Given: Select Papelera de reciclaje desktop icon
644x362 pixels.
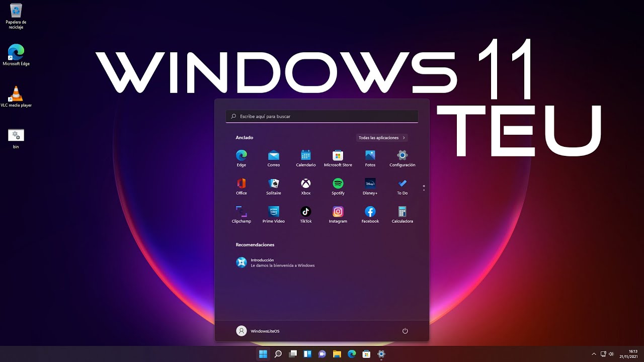Looking at the screenshot, I should tap(16, 16).
